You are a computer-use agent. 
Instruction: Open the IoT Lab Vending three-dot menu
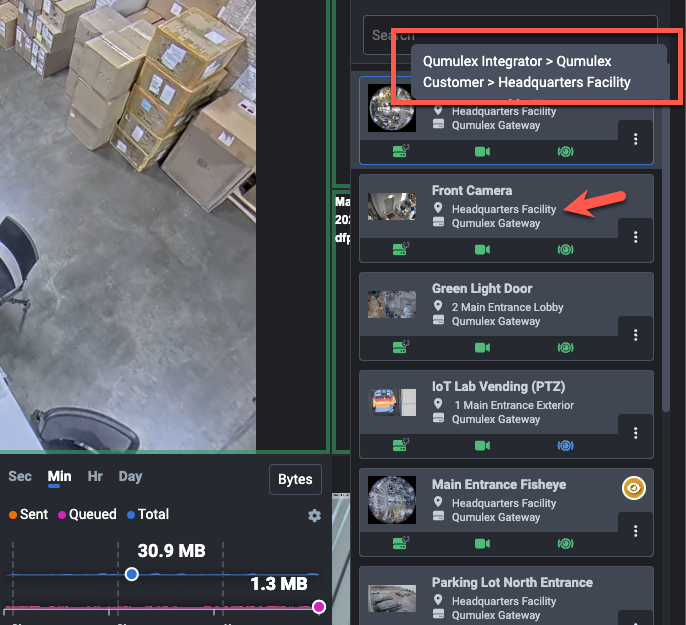pyautogui.click(x=635, y=433)
